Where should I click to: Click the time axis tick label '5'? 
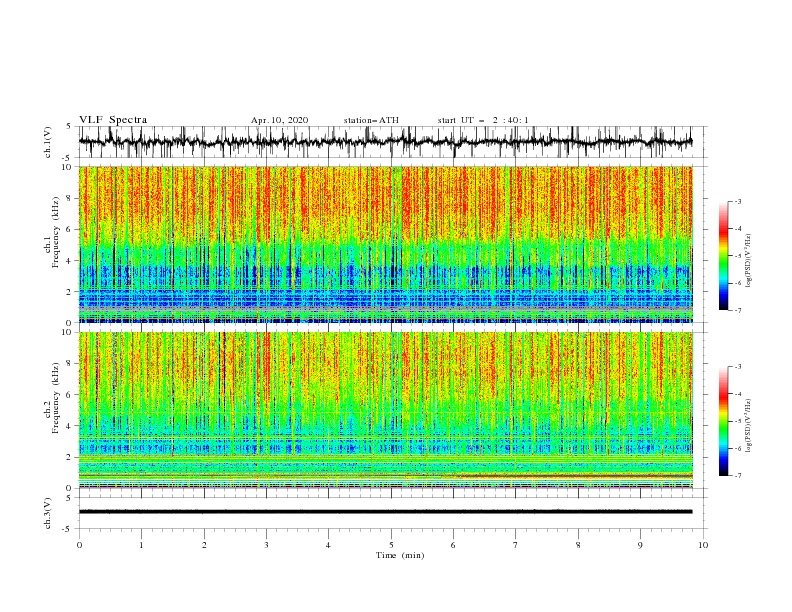point(391,545)
